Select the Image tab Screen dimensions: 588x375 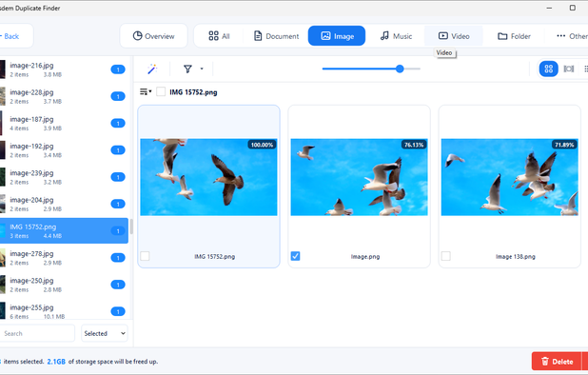[x=337, y=36]
